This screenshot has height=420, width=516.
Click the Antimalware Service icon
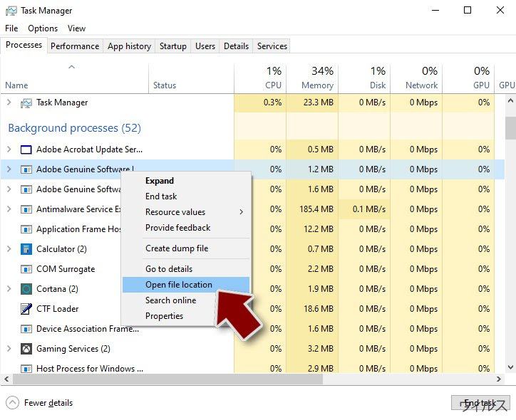(x=26, y=209)
